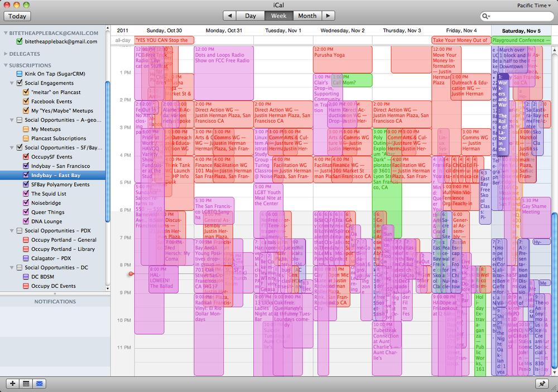Uncheck the Queer Things calendar
Image resolution: width=558 pixels, height=392 pixels.
coord(26,212)
